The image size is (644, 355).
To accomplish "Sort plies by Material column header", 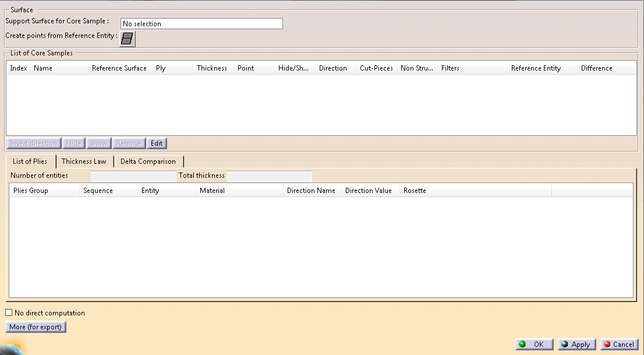I will (x=239, y=191).
